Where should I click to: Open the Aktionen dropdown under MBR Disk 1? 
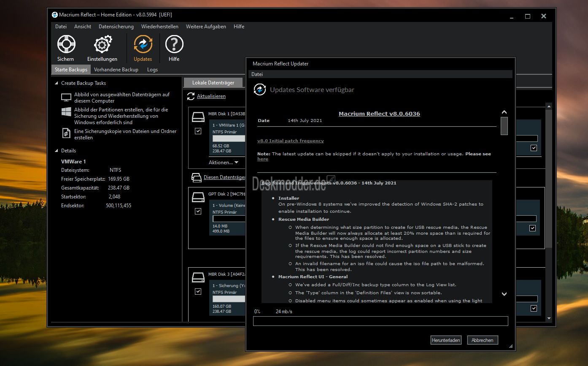224,162
